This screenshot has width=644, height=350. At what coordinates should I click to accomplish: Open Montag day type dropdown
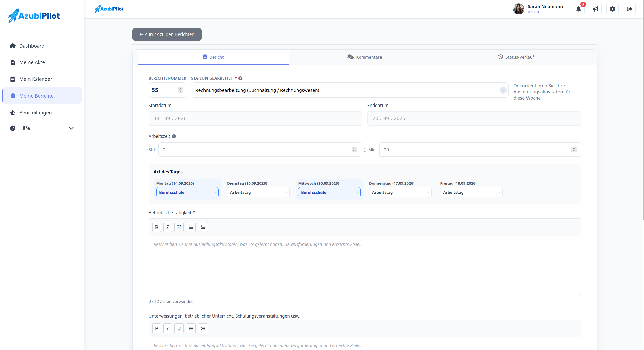point(187,192)
